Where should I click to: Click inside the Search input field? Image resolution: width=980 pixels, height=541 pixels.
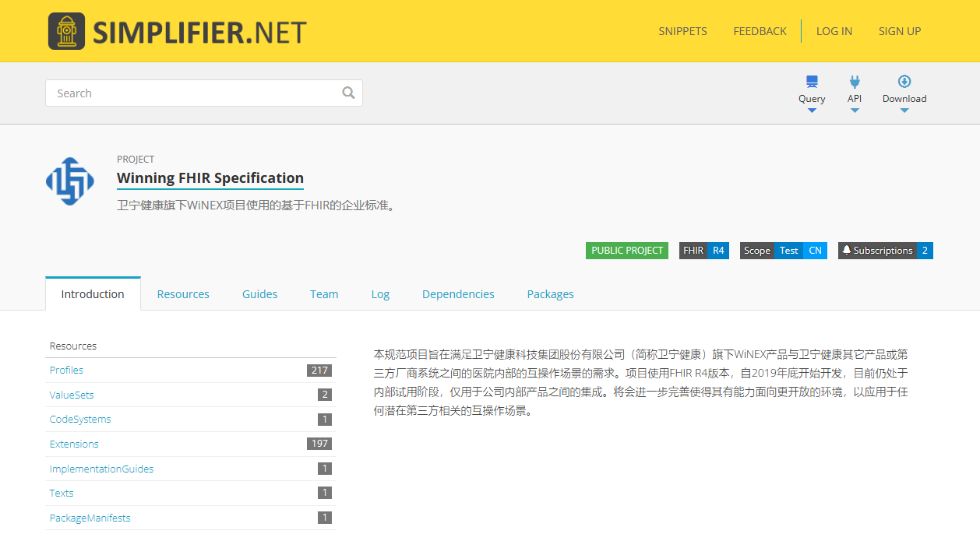point(195,92)
